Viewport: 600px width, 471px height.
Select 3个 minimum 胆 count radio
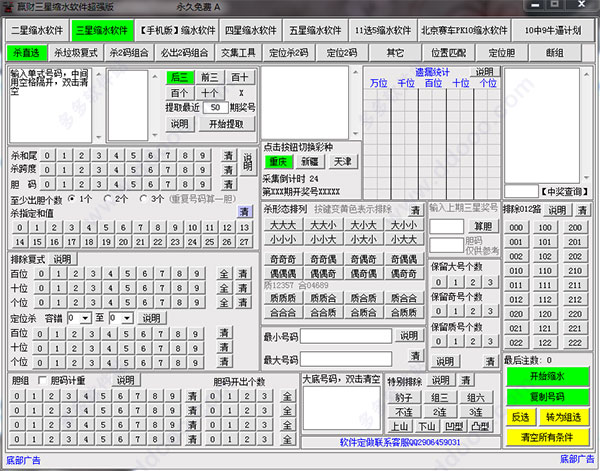point(143,199)
